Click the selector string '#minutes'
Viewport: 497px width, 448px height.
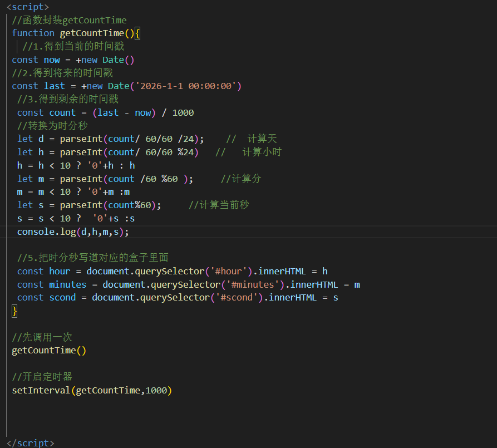[253, 285]
